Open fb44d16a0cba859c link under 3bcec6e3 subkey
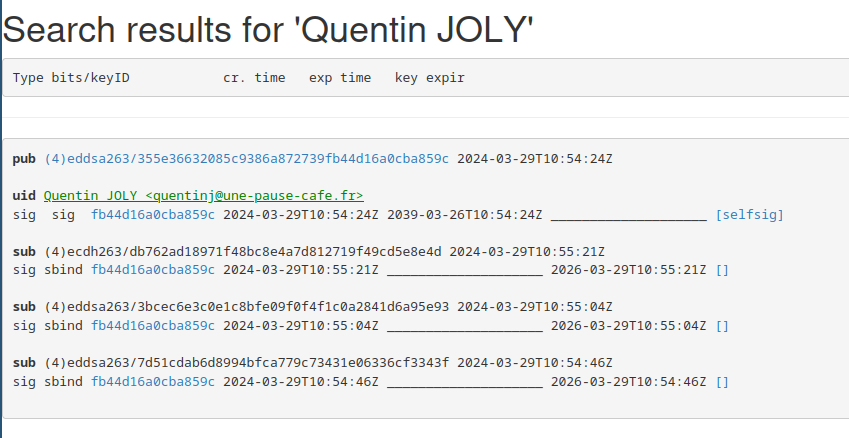 (153, 325)
